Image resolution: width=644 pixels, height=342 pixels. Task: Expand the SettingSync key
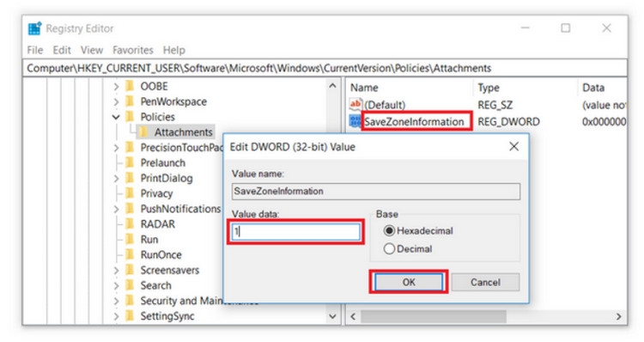click(x=116, y=316)
